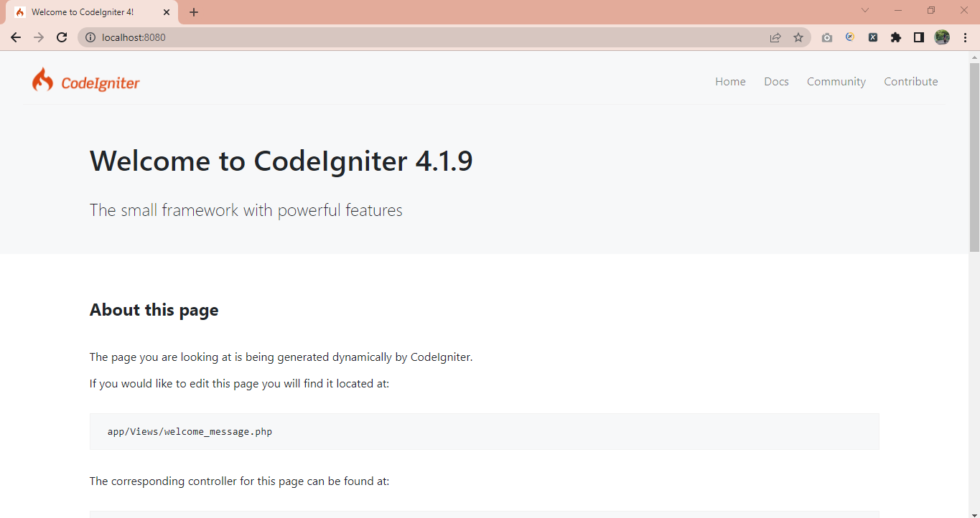Image resolution: width=980 pixels, height=518 pixels.
Task: Bookmark this tab with the star icon
Action: tap(798, 37)
